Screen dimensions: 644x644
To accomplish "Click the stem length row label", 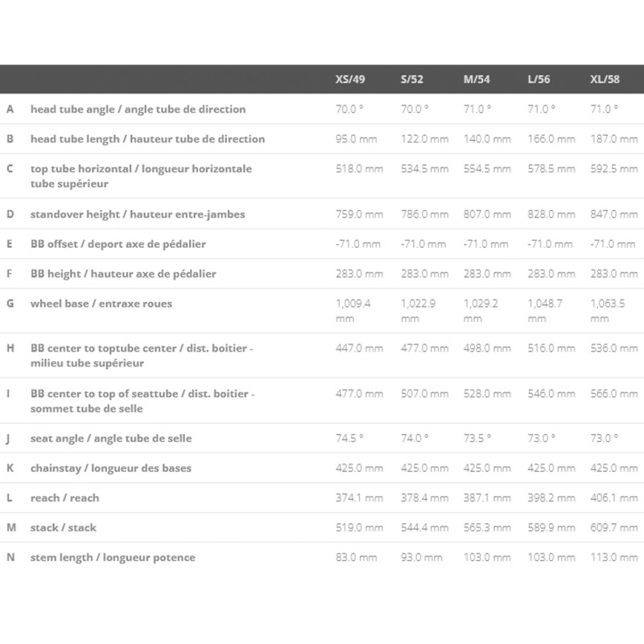I will pyautogui.click(x=113, y=557).
